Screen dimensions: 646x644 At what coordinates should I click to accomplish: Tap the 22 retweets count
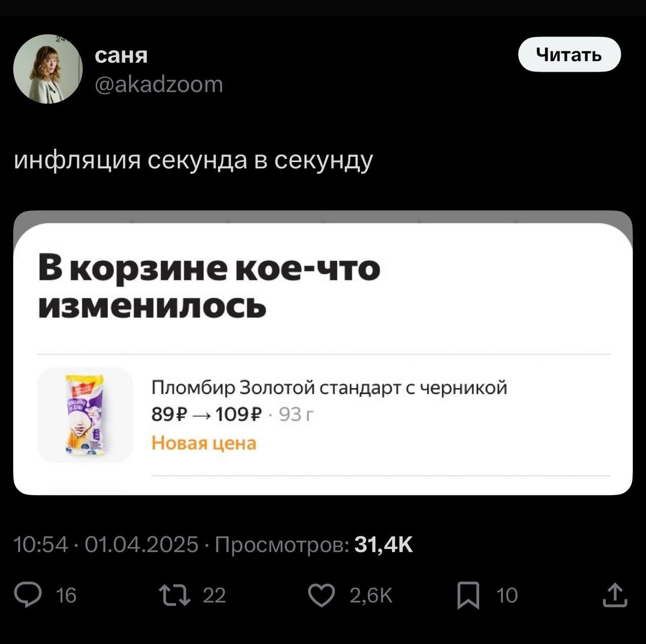[214, 596]
